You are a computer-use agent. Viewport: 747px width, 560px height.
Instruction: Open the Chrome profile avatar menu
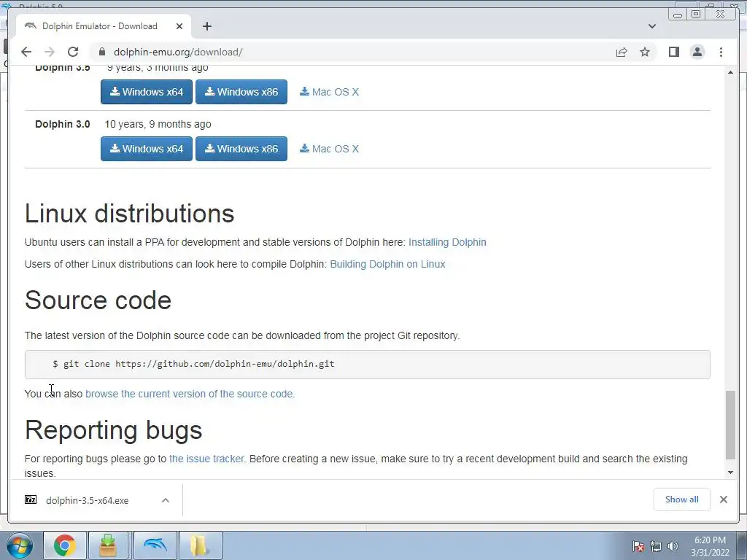697,52
